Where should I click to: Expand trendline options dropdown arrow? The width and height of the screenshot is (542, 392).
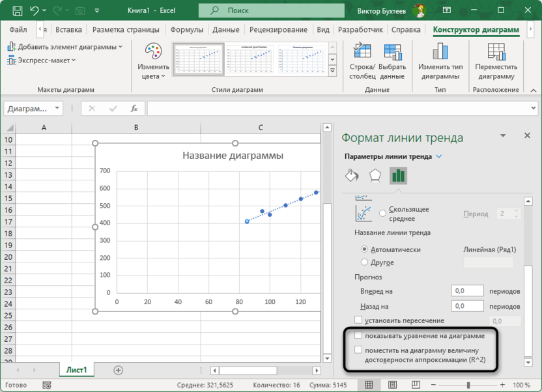[439, 156]
